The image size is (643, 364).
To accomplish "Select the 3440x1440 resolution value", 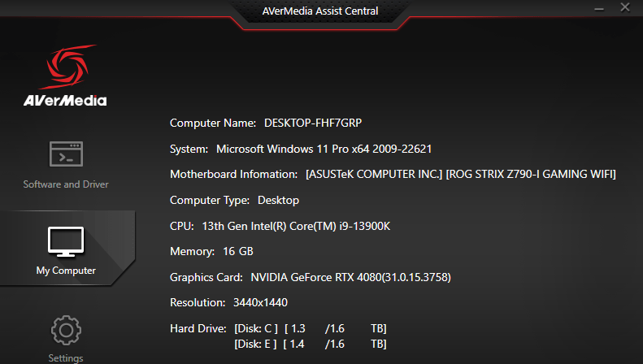I will [260, 302].
